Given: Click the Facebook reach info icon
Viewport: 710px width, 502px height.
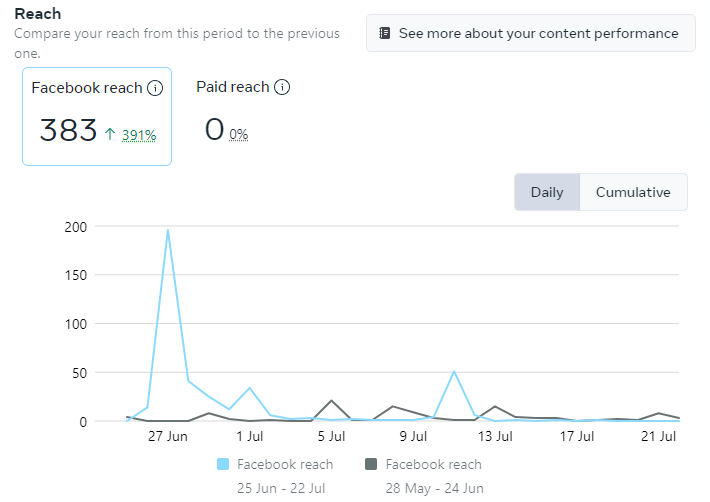Looking at the screenshot, I should click(x=155, y=88).
